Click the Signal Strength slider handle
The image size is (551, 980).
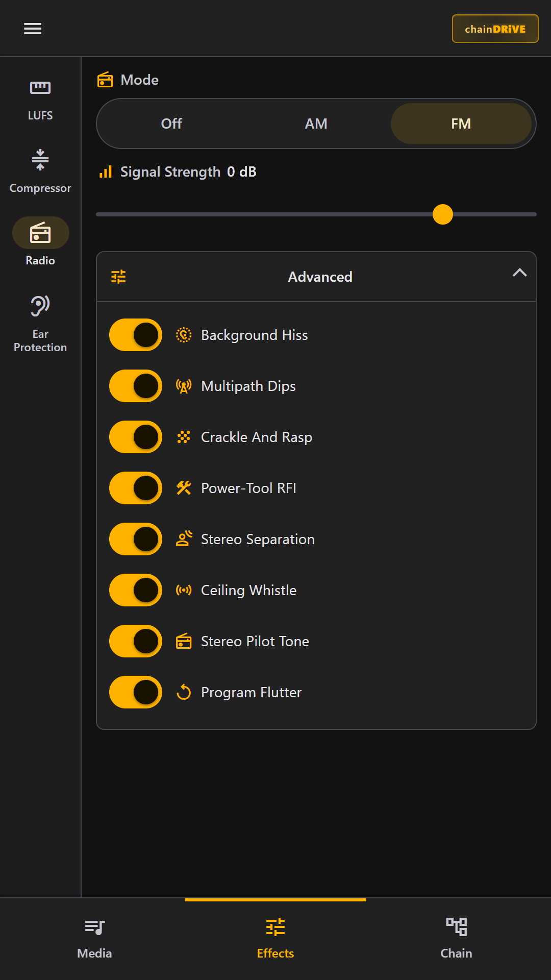[443, 214]
